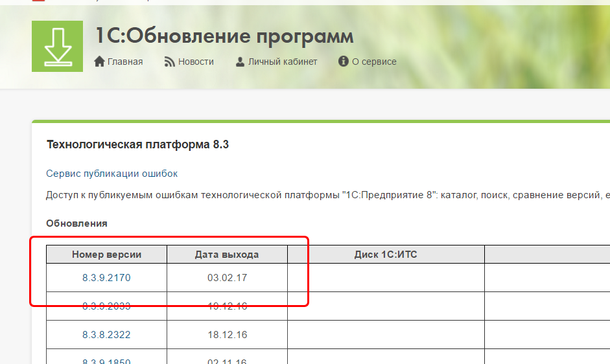Click the Номер версии column header

tap(106, 255)
